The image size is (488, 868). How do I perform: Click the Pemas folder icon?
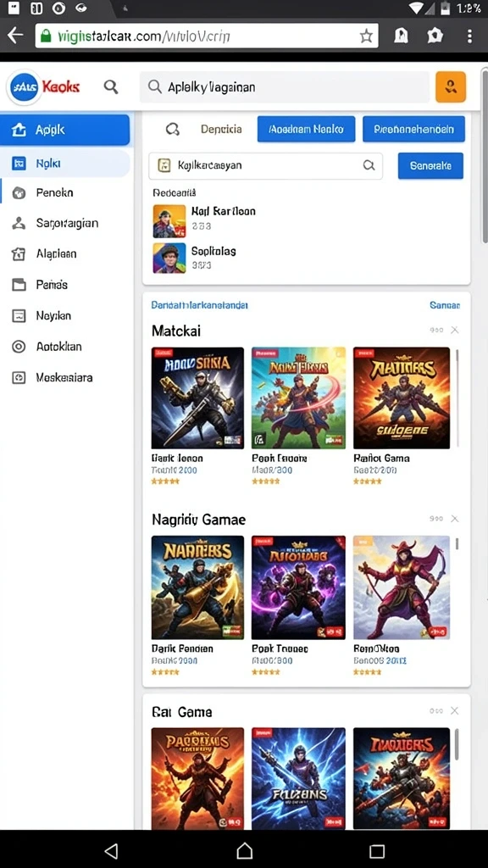tap(19, 285)
